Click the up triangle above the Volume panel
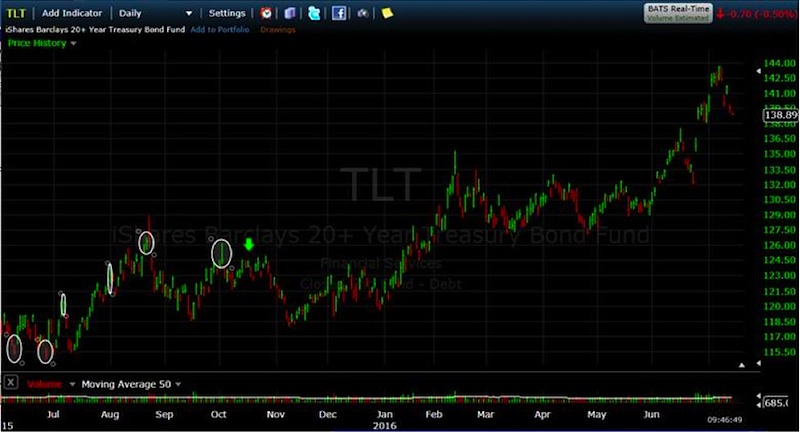 (742, 365)
